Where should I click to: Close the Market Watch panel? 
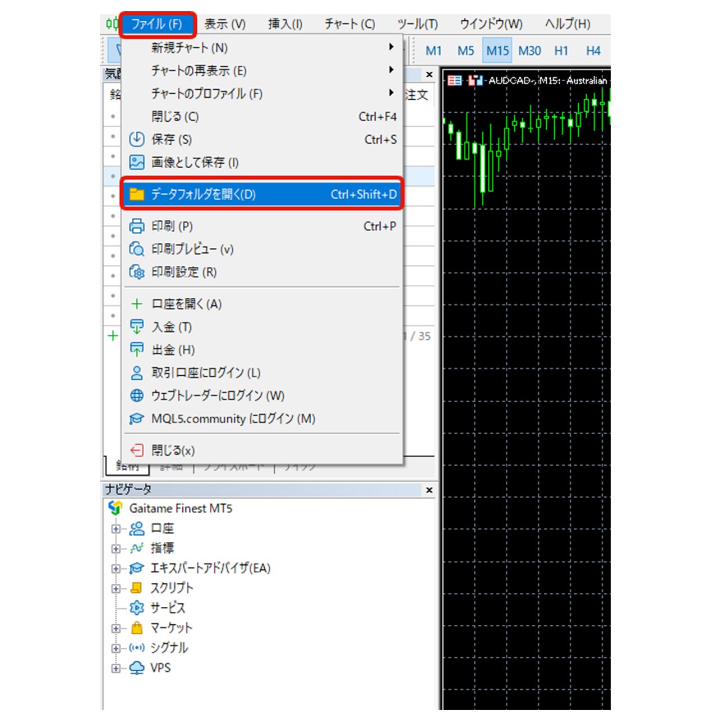click(429, 74)
